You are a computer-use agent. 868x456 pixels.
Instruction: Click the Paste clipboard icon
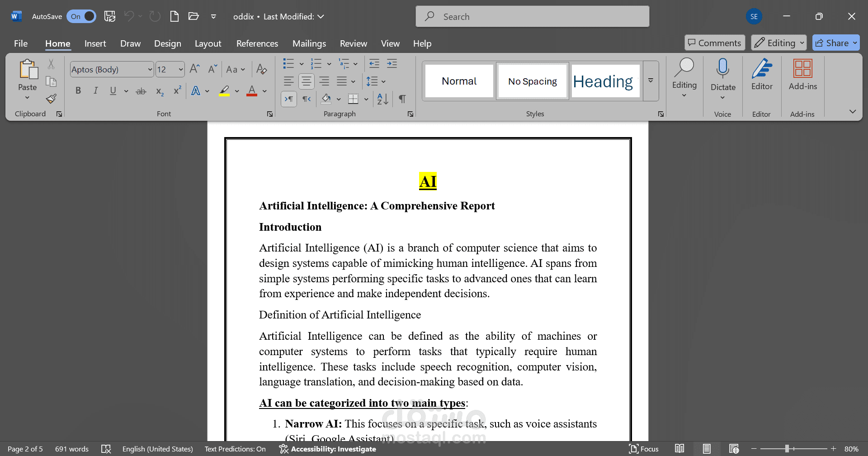pyautogui.click(x=28, y=70)
